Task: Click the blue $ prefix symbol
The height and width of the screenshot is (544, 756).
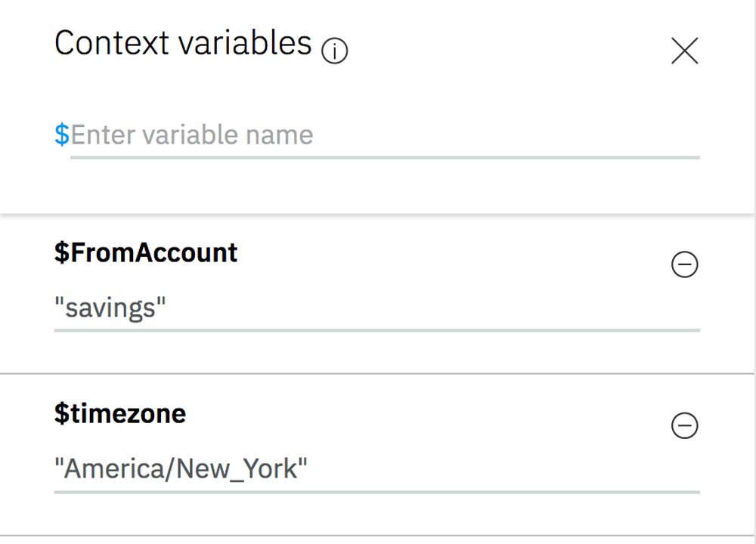Action: [61, 135]
